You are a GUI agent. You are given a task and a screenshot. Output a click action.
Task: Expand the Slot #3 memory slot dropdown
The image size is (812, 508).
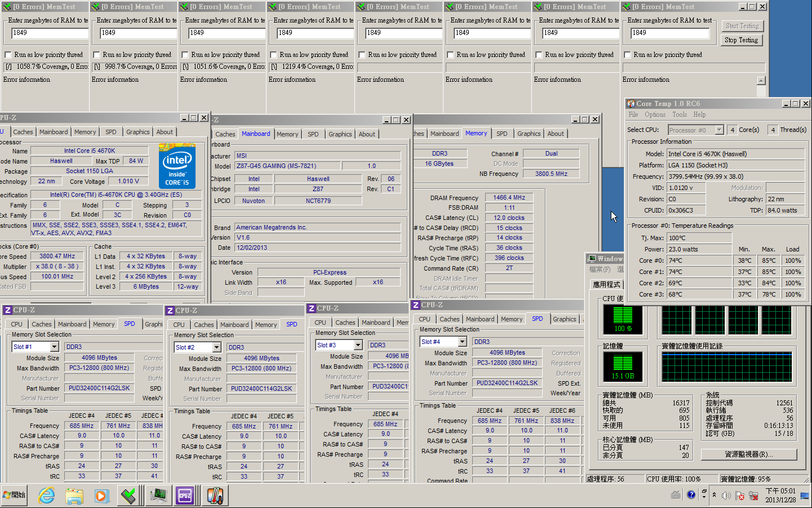(358, 345)
